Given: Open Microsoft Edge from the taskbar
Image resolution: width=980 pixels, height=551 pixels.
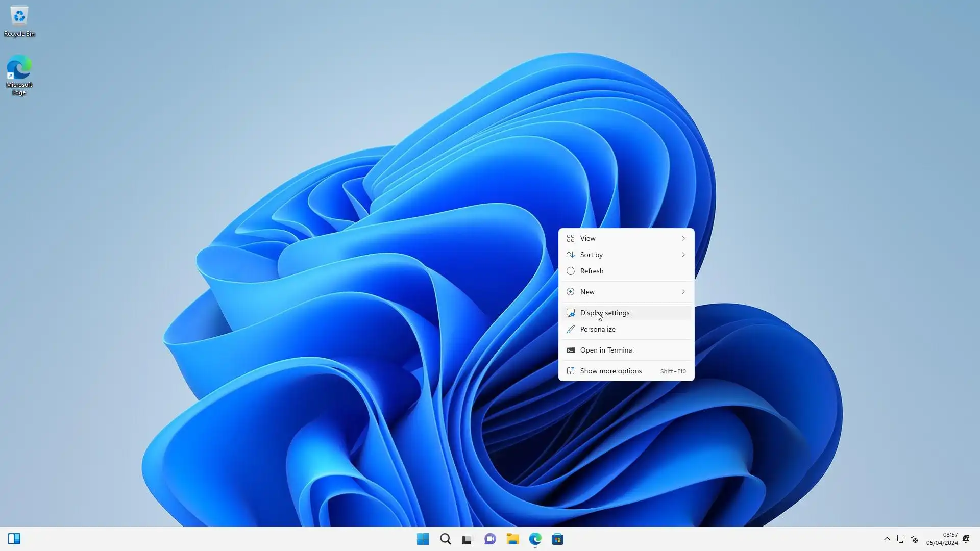Looking at the screenshot, I should (x=535, y=539).
